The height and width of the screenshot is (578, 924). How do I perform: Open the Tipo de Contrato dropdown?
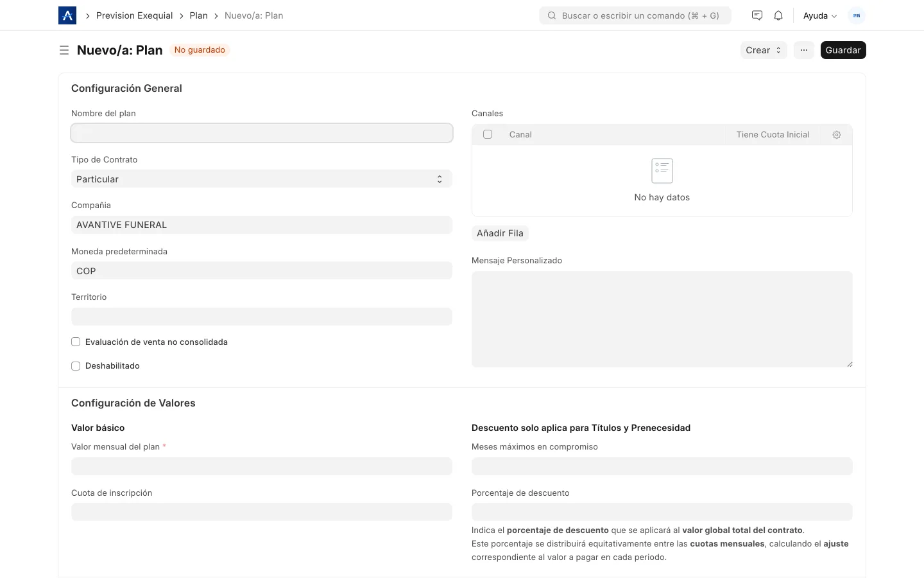pyautogui.click(x=262, y=179)
